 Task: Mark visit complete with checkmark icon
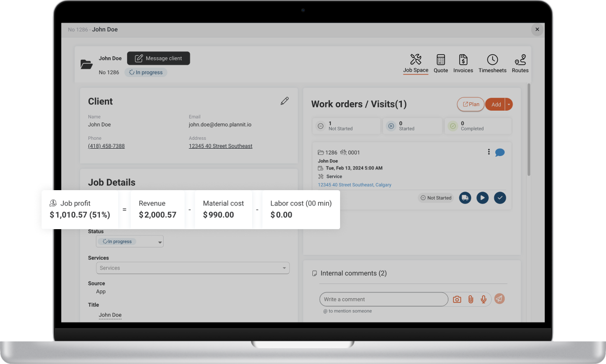point(500,198)
